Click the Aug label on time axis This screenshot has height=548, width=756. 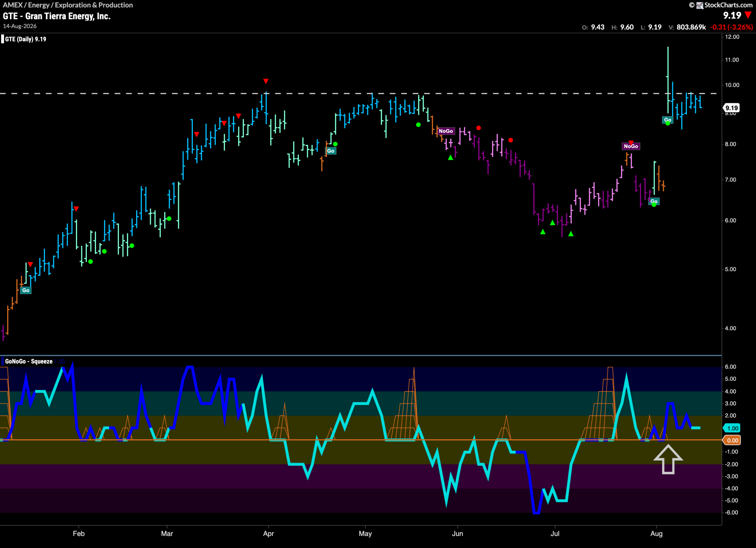656,533
